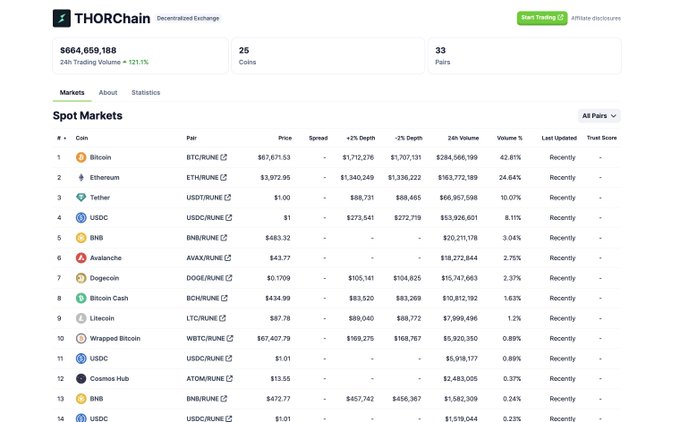Open the All Pairs dropdown
Viewport: 680px width, 422px height.
pos(599,116)
